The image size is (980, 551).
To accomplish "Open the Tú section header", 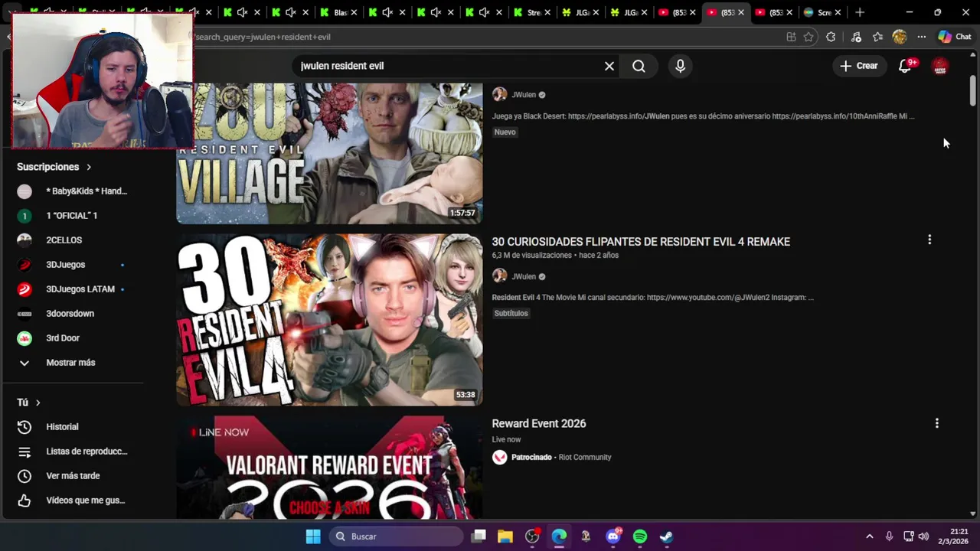I will pyautogui.click(x=28, y=403).
